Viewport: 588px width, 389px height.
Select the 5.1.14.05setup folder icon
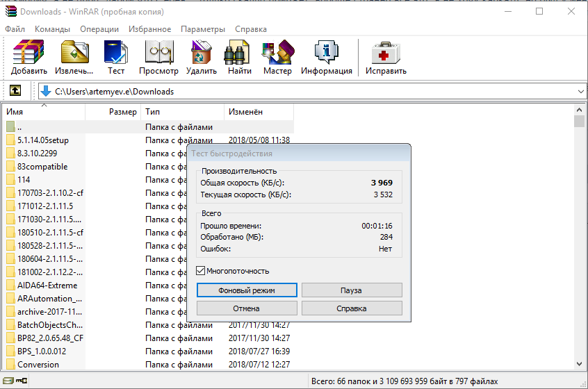(x=11, y=140)
